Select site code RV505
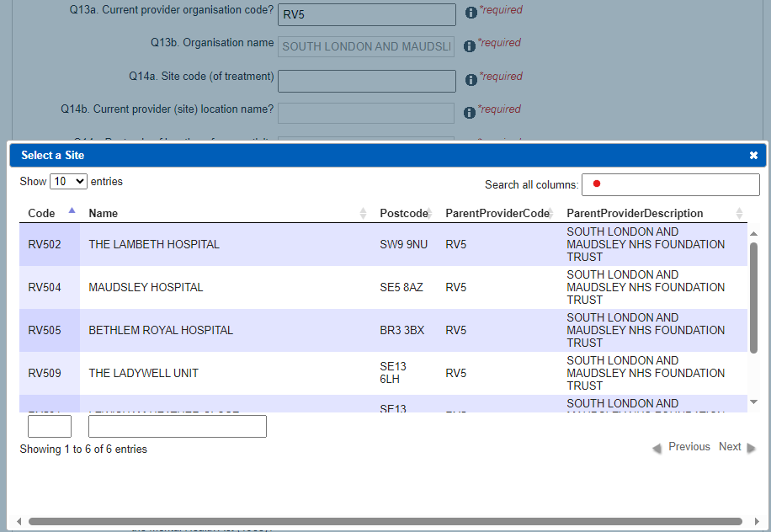Viewport: 771px width, 532px height. (x=45, y=330)
